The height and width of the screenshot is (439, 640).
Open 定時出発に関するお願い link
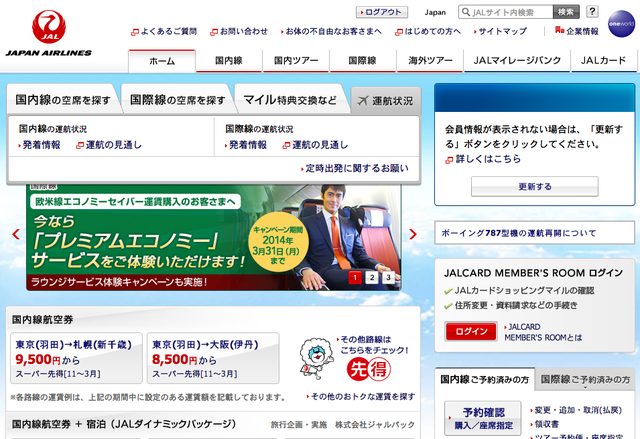(x=355, y=168)
